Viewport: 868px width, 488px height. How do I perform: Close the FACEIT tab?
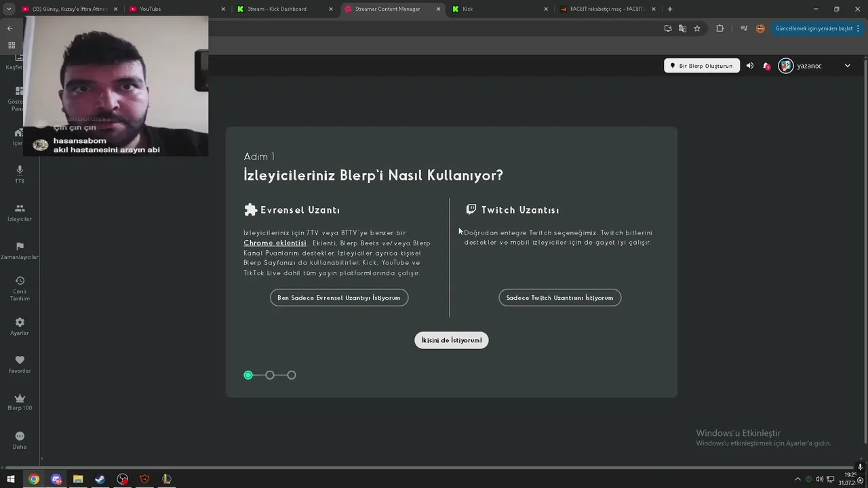[x=654, y=9]
